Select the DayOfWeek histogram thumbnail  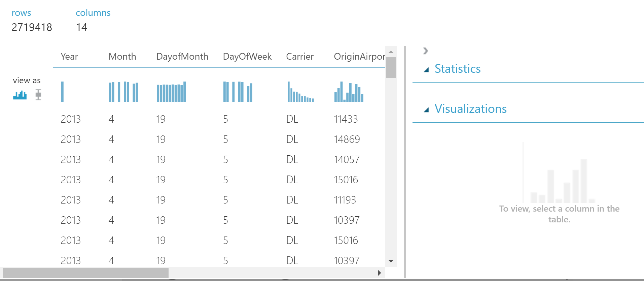click(238, 92)
